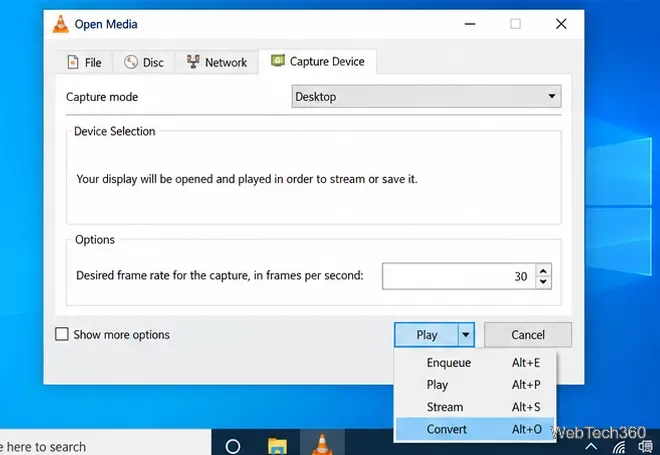Open the Capture mode Desktop dropdown

pos(426,96)
